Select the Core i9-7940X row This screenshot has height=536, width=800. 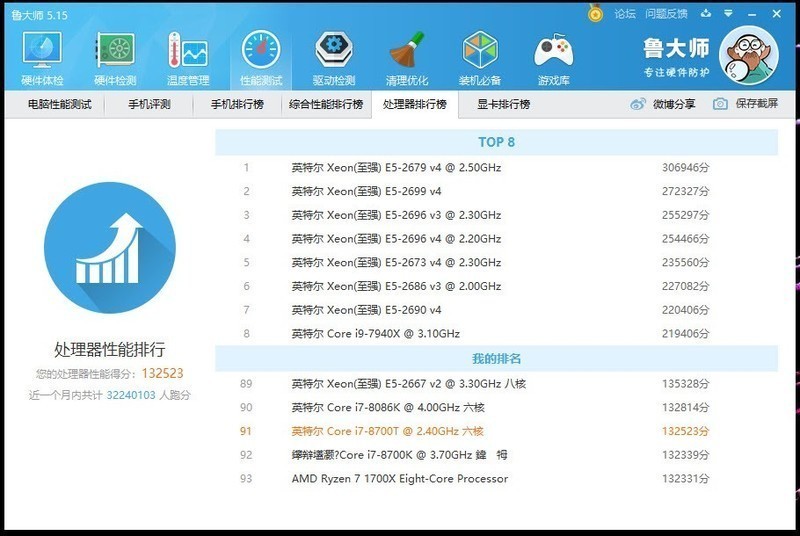click(496, 334)
